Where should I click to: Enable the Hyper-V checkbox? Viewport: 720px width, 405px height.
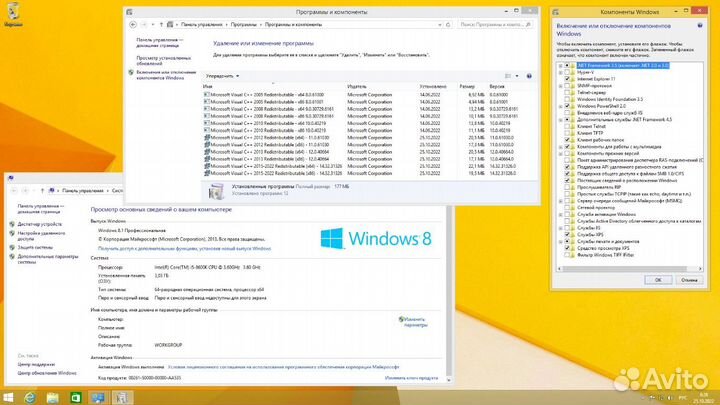(567, 73)
